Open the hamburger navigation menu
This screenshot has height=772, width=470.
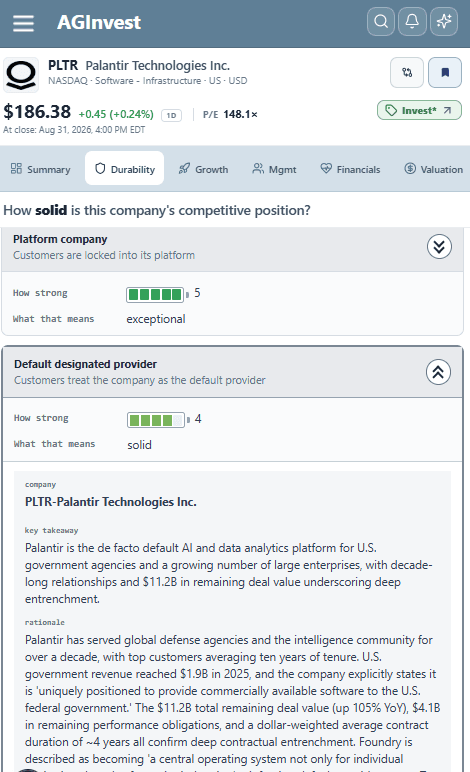pos(23,23)
